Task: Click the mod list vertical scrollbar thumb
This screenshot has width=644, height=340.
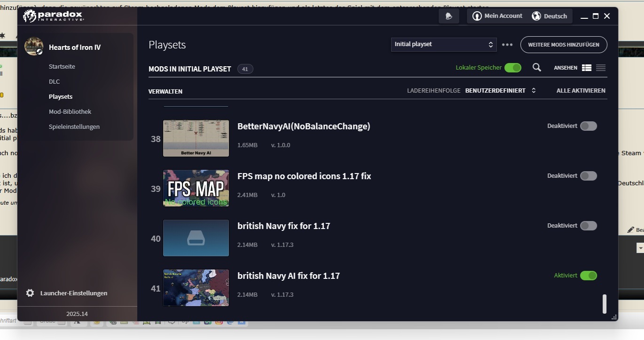Action: click(605, 304)
